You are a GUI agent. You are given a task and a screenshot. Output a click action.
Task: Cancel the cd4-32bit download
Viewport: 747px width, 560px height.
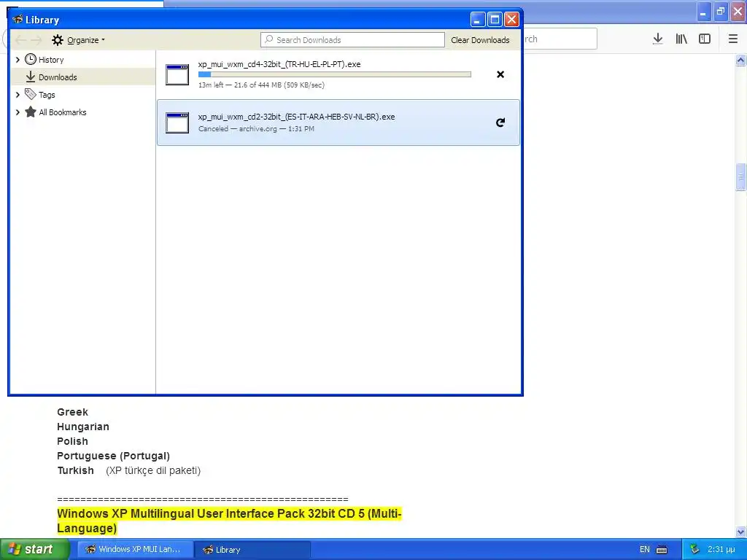point(500,74)
